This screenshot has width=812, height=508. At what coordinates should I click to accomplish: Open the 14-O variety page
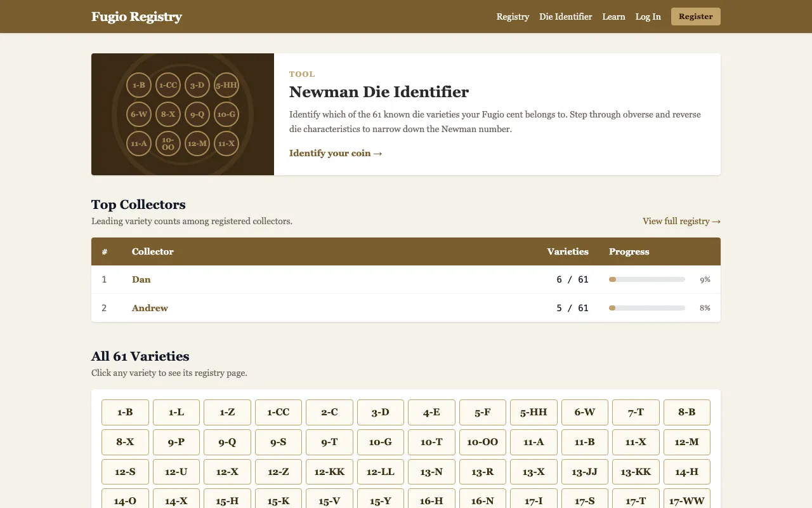(x=125, y=499)
